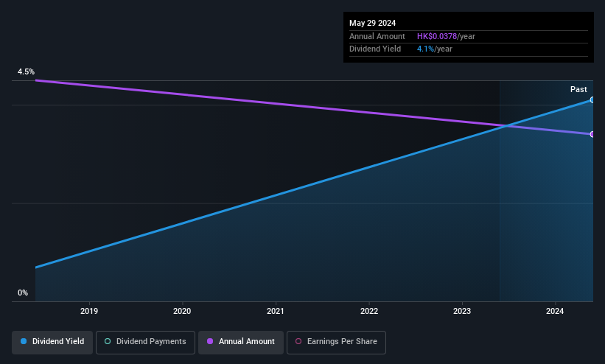The height and width of the screenshot is (364, 605).
Task: Select the purple annual amount endpoint marker
Action: (592, 134)
